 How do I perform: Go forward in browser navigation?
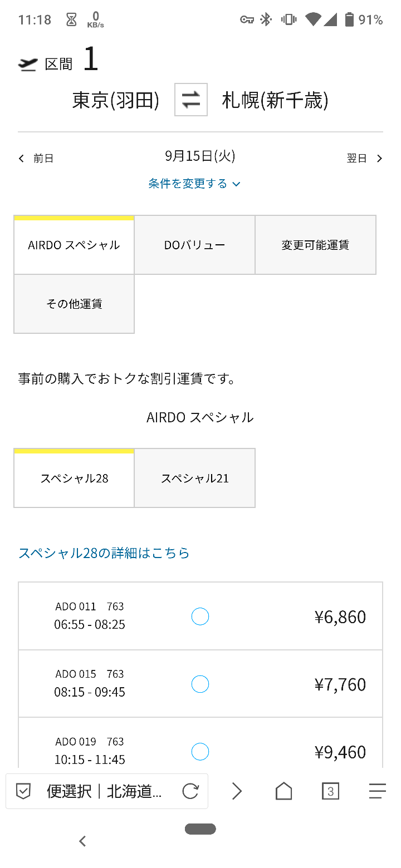237,791
